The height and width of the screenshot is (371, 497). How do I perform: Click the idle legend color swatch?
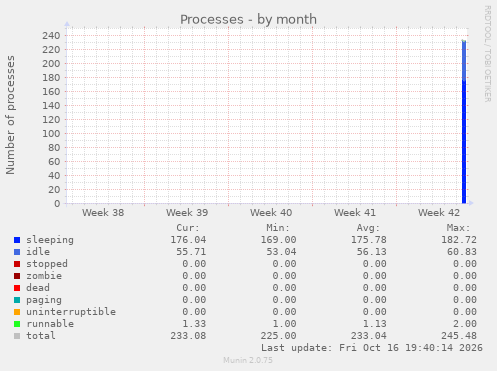coord(17,252)
